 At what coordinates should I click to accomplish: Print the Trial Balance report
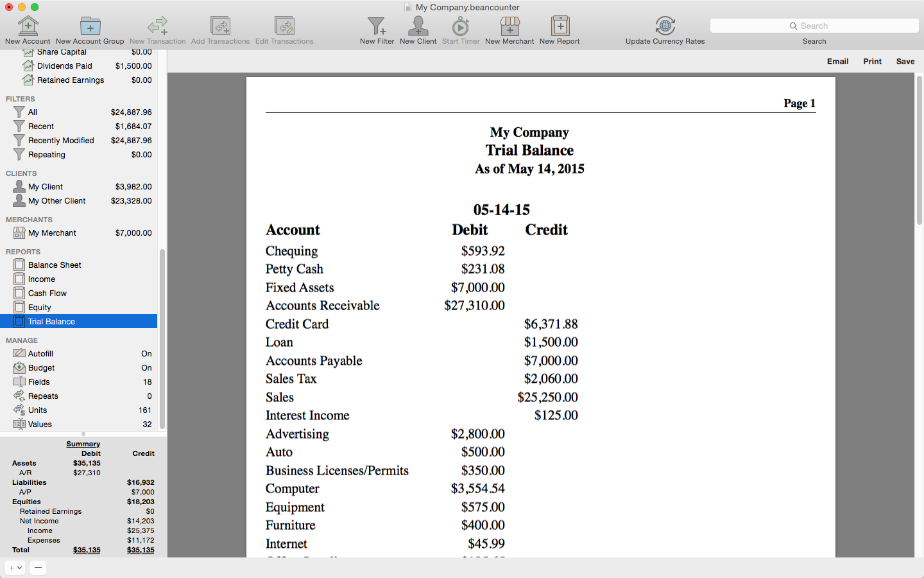872,62
